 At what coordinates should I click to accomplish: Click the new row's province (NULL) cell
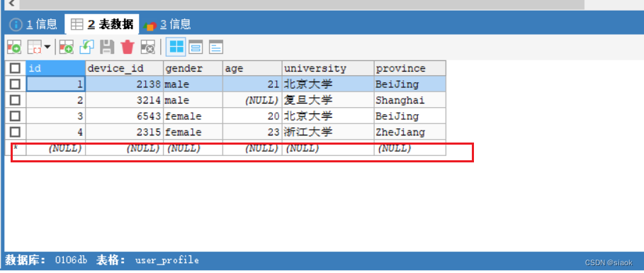coord(410,148)
